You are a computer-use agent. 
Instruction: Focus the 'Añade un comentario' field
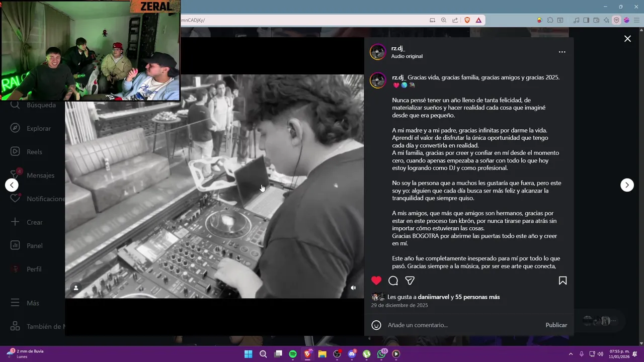pos(463,325)
